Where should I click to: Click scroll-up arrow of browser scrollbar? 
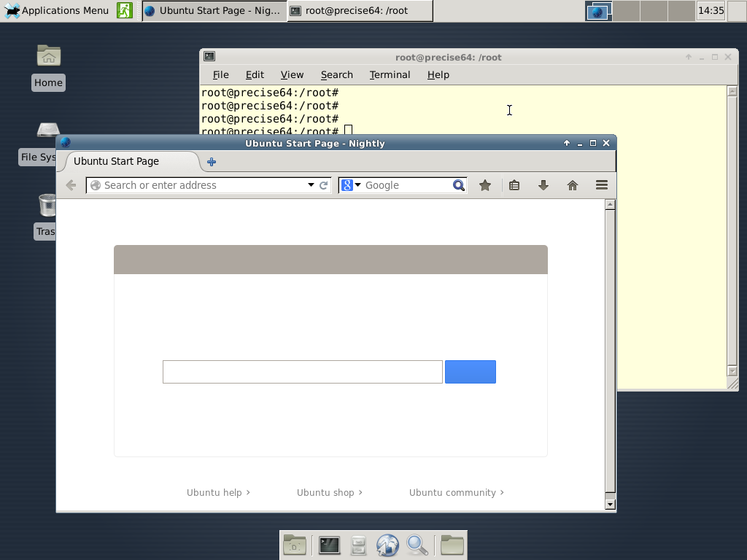(x=610, y=205)
